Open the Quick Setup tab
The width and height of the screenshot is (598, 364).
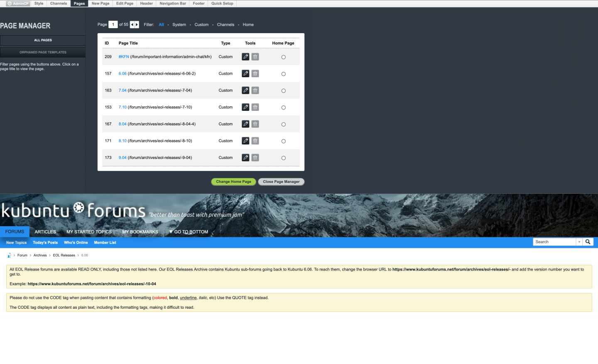[222, 3]
